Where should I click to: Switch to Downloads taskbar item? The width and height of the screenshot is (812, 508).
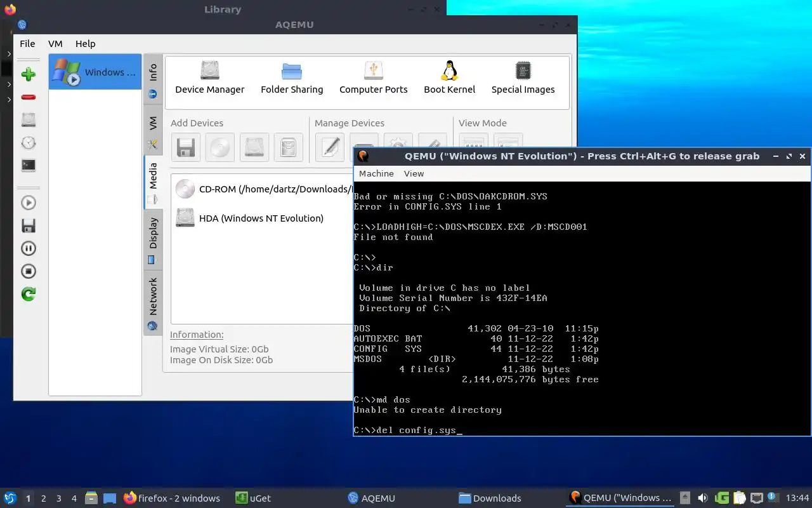[x=490, y=498]
